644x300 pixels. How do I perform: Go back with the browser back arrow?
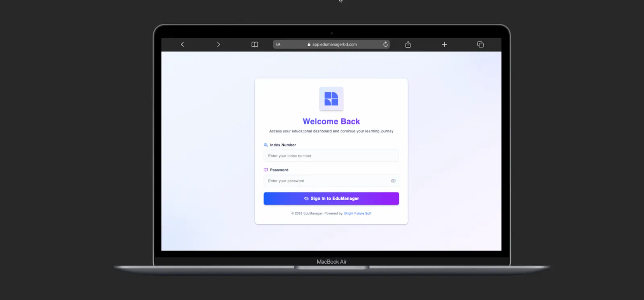tap(182, 44)
